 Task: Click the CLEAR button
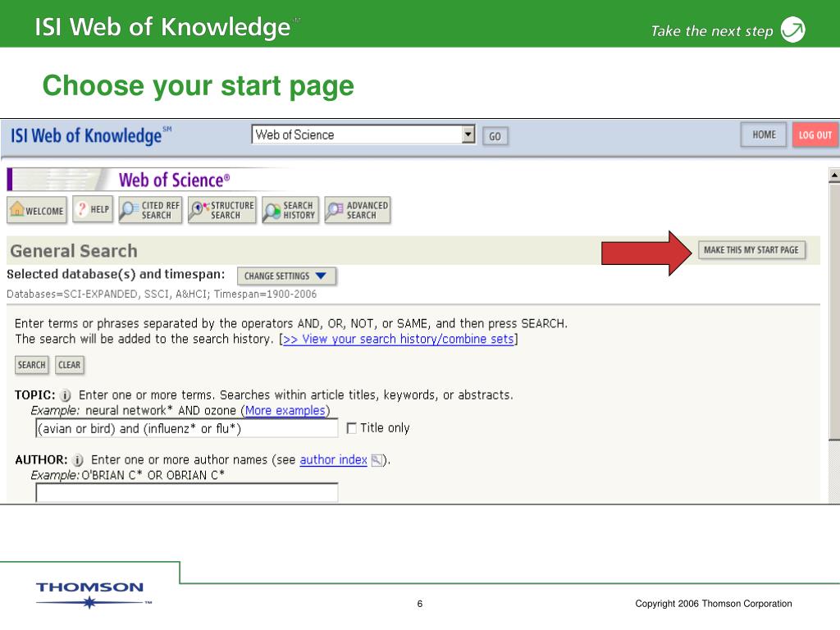70,365
